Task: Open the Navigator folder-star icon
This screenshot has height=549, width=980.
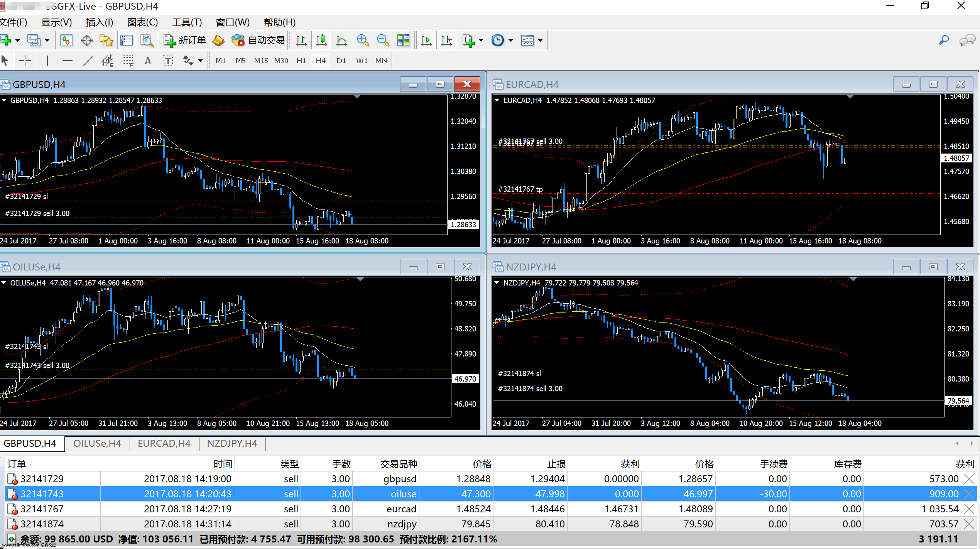Action: [x=106, y=40]
